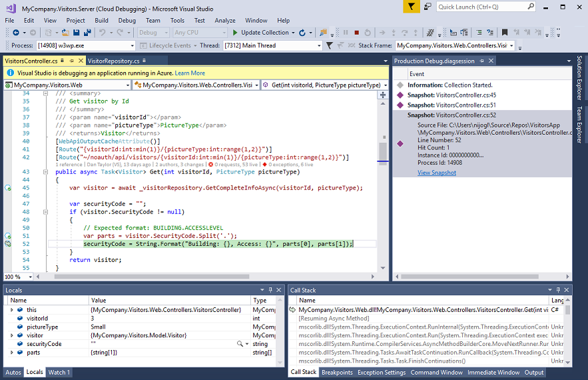Open the editor zoom 100% dropdown
Screen dimensions: 588x380
coord(31,277)
